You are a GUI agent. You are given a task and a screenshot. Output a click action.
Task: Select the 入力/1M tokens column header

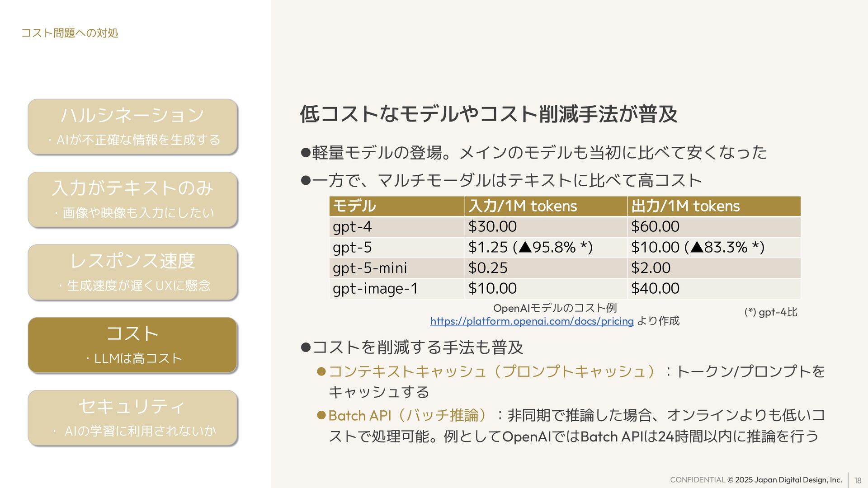(x=545, y=206)
